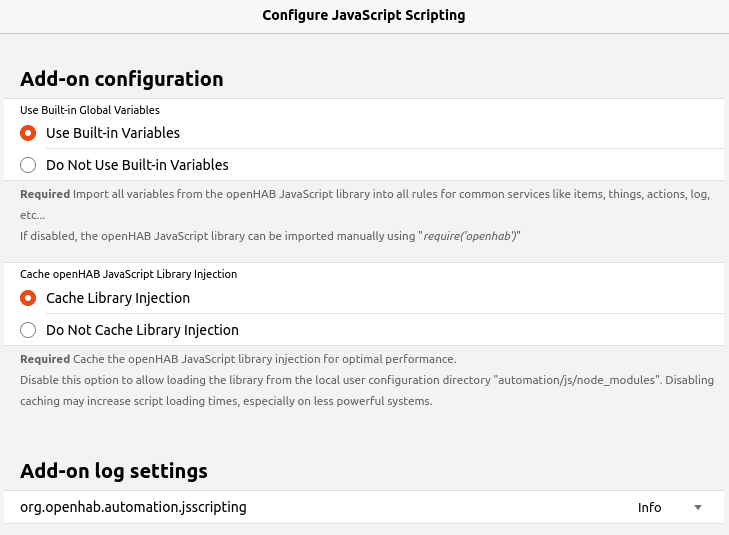729x535 pixels.
Task: Click the bold 'Required' before 'Cache the openHAB'
Action: click(45, 359)
